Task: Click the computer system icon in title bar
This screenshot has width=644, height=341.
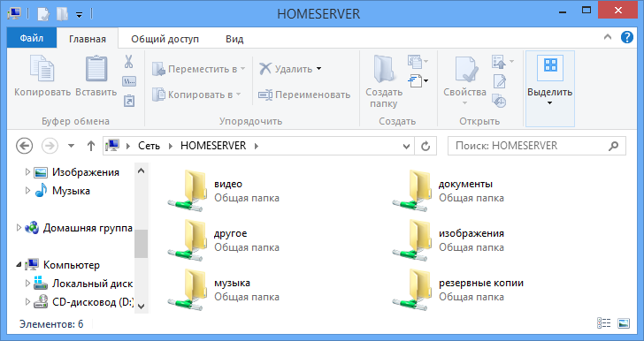Action: pyautogui.click(x=14, y=13)
